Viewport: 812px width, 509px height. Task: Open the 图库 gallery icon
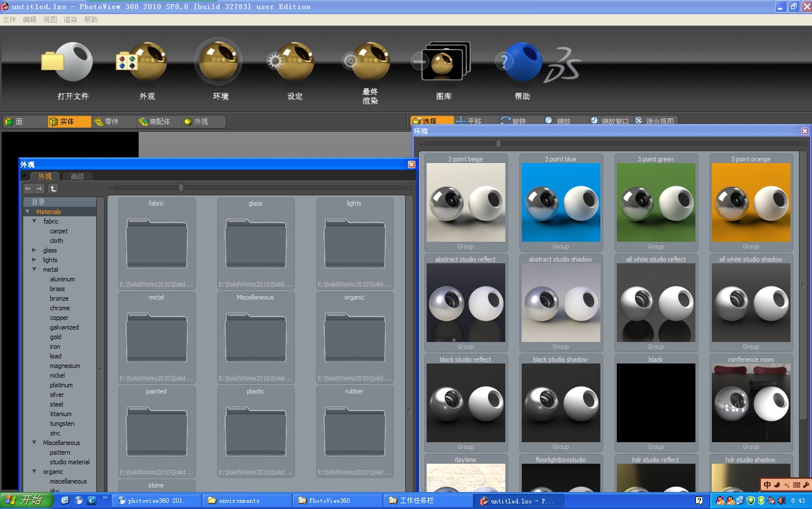point(441,61)
